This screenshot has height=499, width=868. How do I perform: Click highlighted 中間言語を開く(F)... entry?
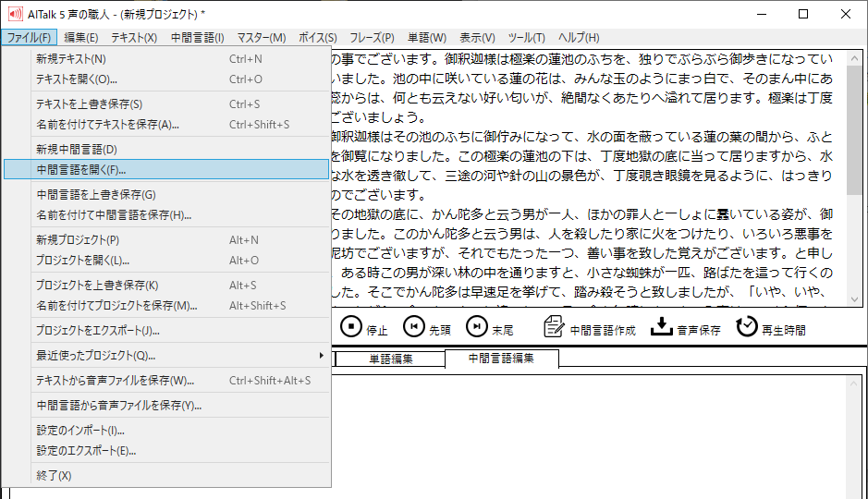[x=166, y=170]
